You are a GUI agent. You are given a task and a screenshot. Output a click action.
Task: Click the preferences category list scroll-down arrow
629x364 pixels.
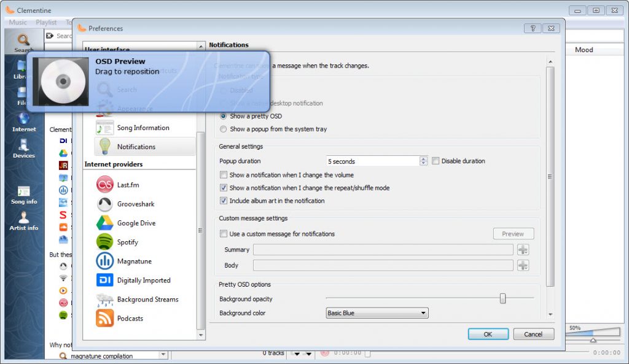pyautogui.click(x=201, y=335)
